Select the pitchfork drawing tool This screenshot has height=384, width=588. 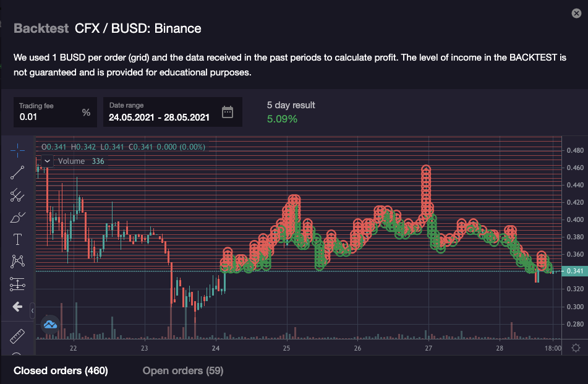click(x=17, y=195)
